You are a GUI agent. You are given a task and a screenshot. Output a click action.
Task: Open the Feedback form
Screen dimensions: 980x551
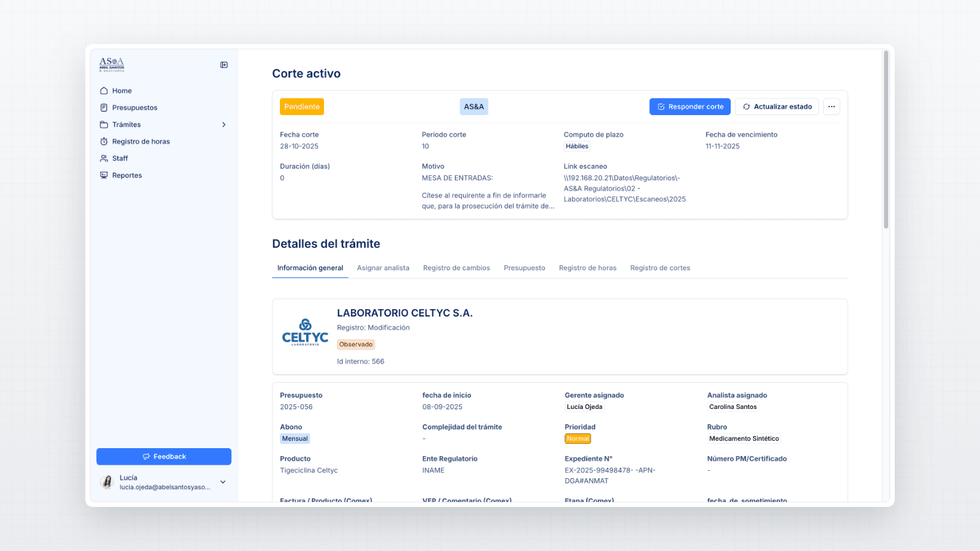click(164, 456)
